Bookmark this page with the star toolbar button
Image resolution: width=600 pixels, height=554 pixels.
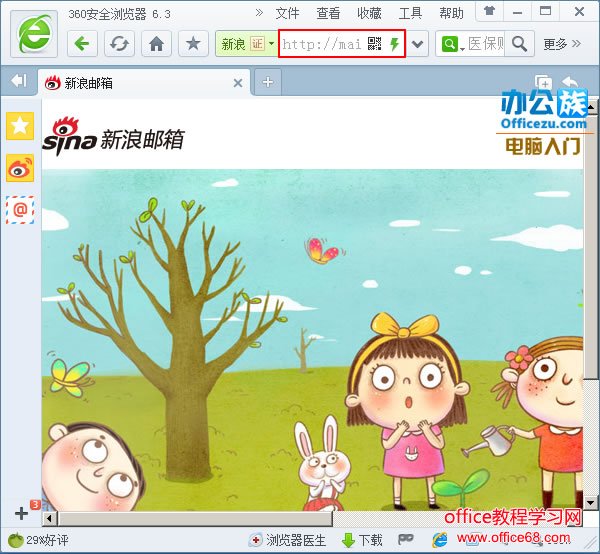tap(193, 44)
